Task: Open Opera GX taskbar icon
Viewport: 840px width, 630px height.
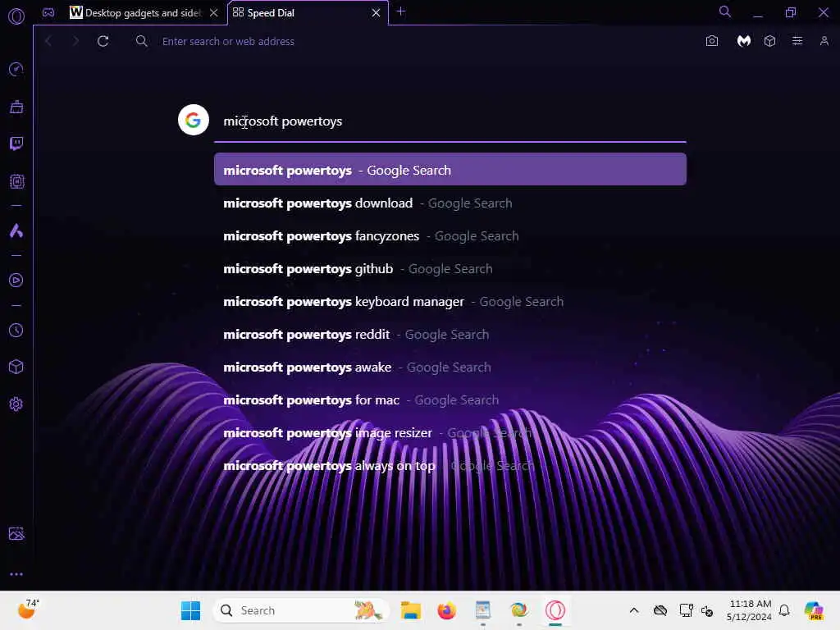Action: 555,610
